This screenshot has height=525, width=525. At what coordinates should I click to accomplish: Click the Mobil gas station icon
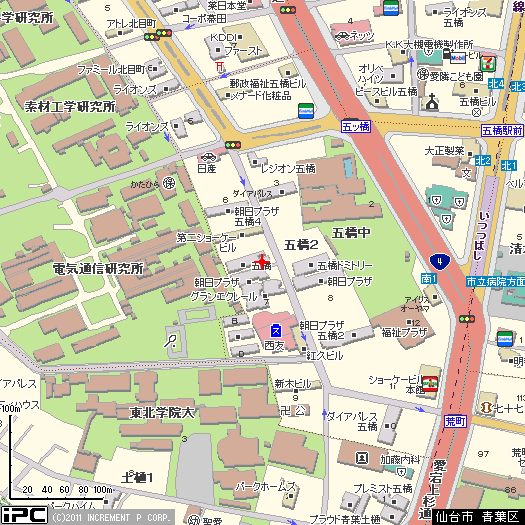coord(457,58)
